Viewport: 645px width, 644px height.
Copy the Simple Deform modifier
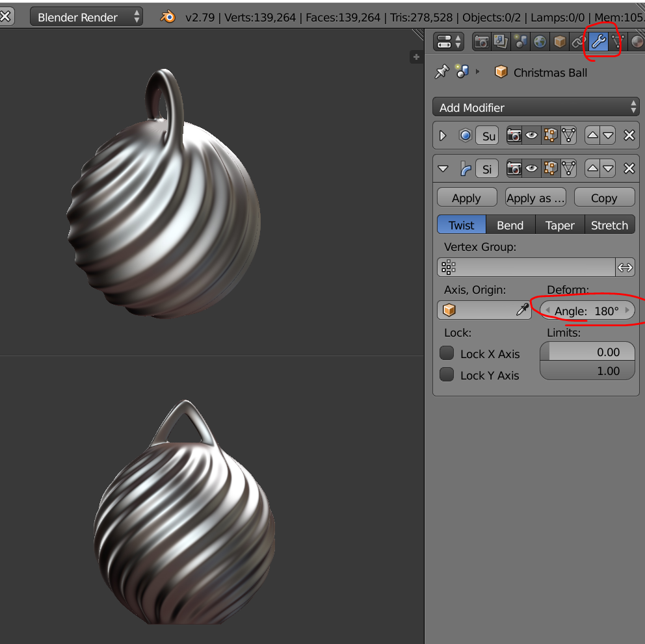pyautogui.click(x=604, y=198)
